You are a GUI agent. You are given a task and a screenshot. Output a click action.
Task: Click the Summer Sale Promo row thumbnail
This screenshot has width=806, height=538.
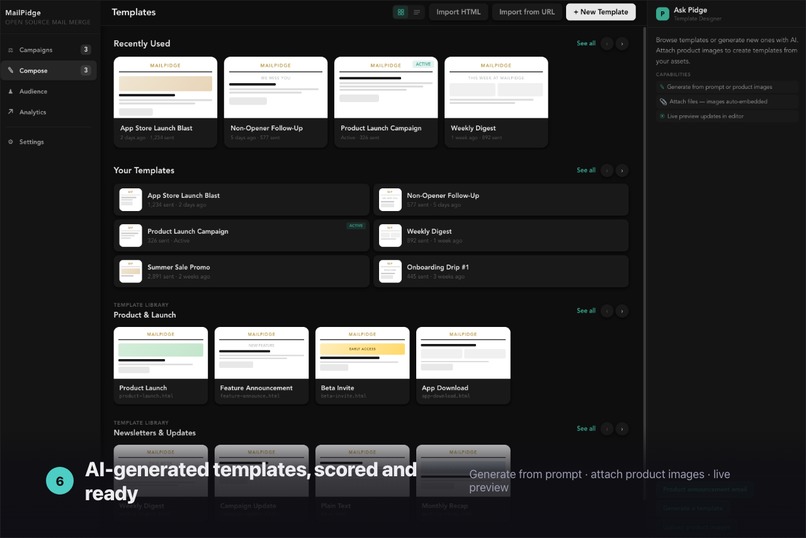[x=131, y=271]
